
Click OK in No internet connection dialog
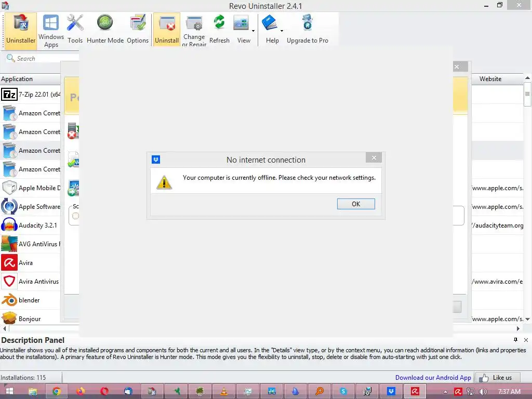(x=356, y=204)
